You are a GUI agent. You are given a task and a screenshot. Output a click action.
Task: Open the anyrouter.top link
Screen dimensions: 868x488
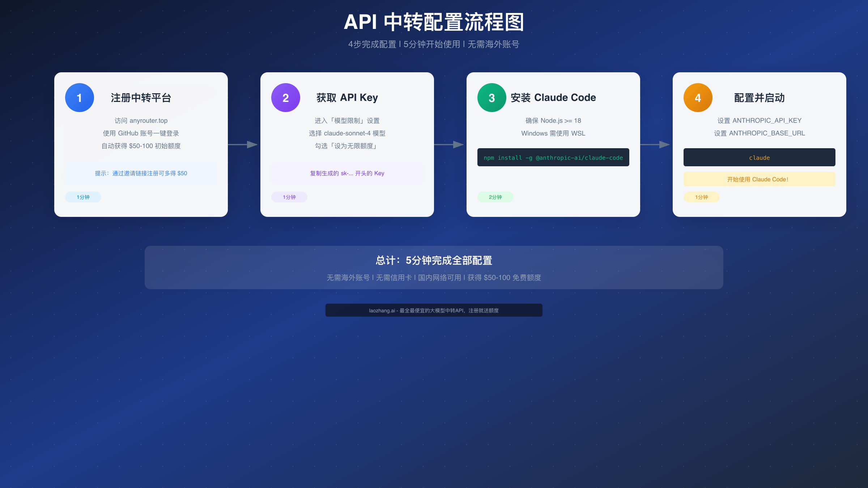(141, 120)
